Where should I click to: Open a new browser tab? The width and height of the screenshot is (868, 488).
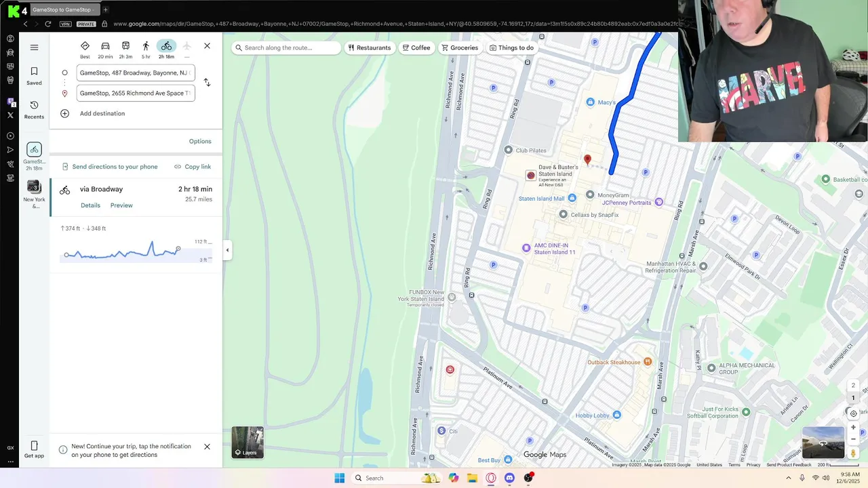(105, 9)
